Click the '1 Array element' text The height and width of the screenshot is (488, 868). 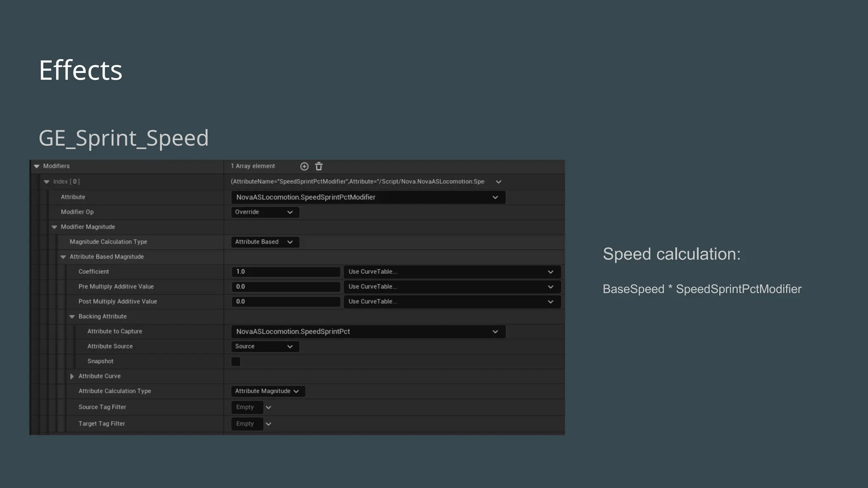coord(253,166)
